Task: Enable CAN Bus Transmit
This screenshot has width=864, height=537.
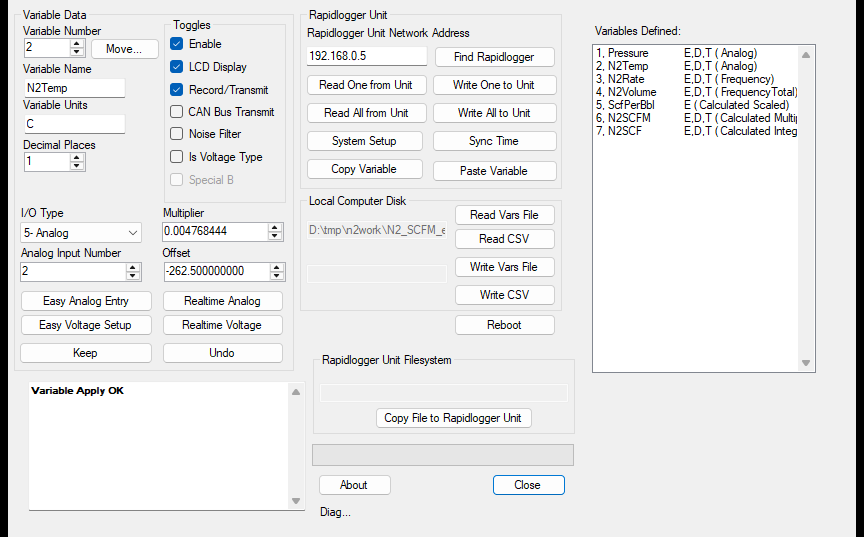Action: point(176,112)
